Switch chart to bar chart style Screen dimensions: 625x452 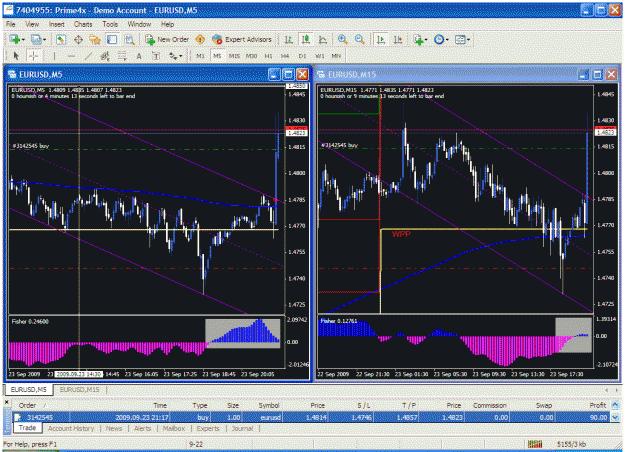pos(289,39)
